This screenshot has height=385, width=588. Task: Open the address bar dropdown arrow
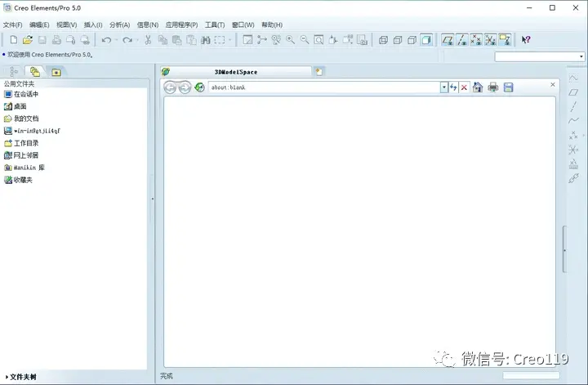click(x=444, y=87)
